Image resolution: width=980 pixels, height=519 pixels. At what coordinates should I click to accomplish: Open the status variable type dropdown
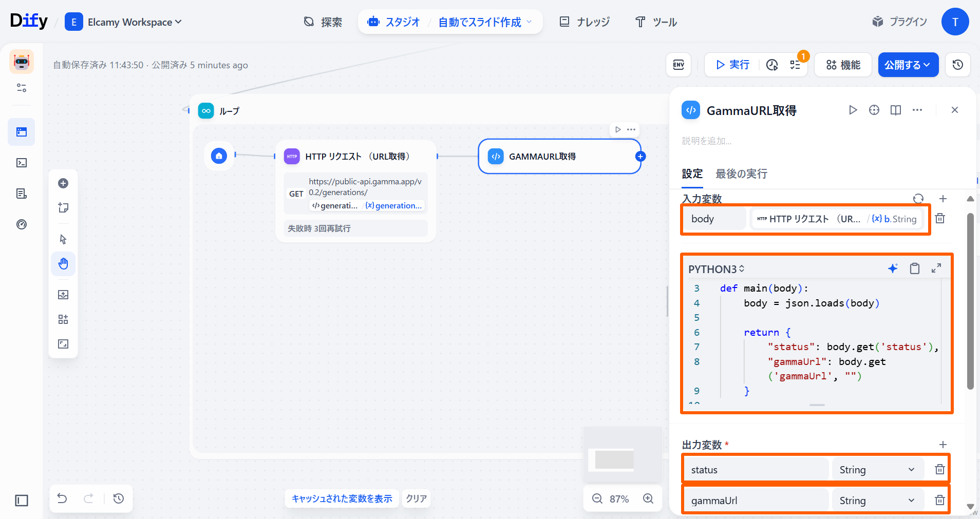877,470
